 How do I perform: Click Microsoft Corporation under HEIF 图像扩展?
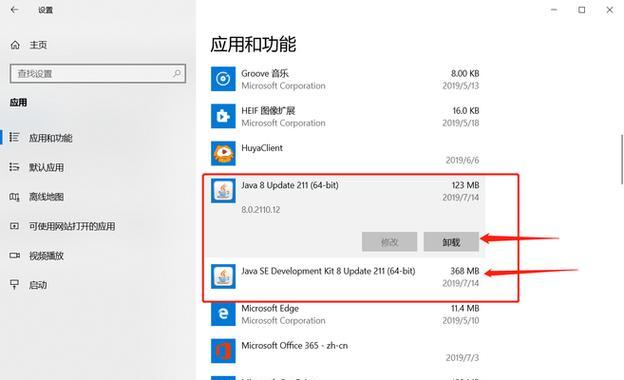coord(283,123)
